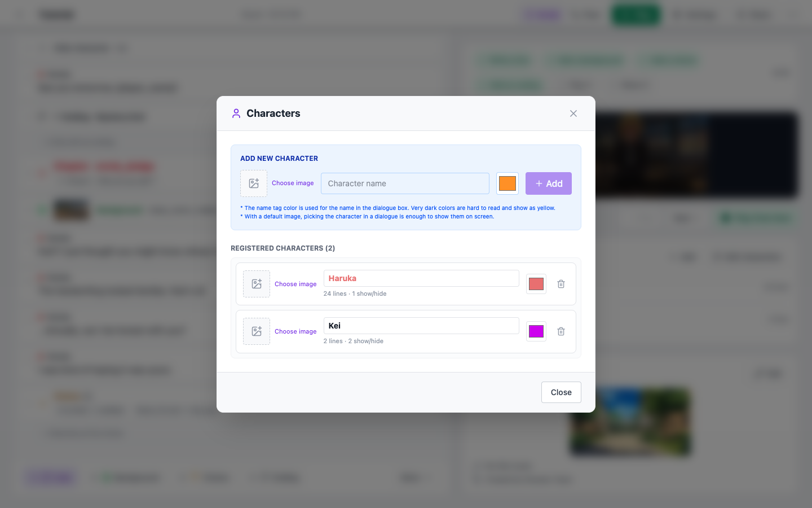Image resolution: width=812 pixels, height=508 pixels.
Task: Close the Characters dialog with the X icon
Action: pyautogui.click(x=573, y=113)
